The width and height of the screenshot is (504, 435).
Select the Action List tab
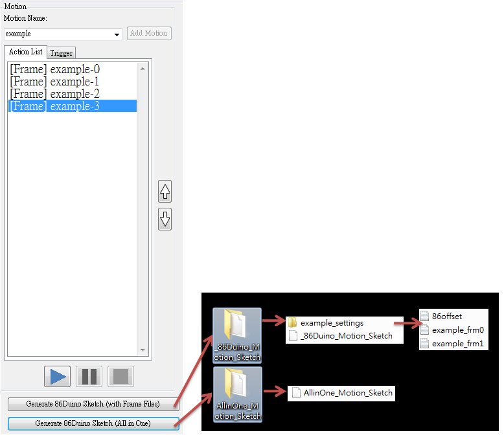[x=26, y=52]
